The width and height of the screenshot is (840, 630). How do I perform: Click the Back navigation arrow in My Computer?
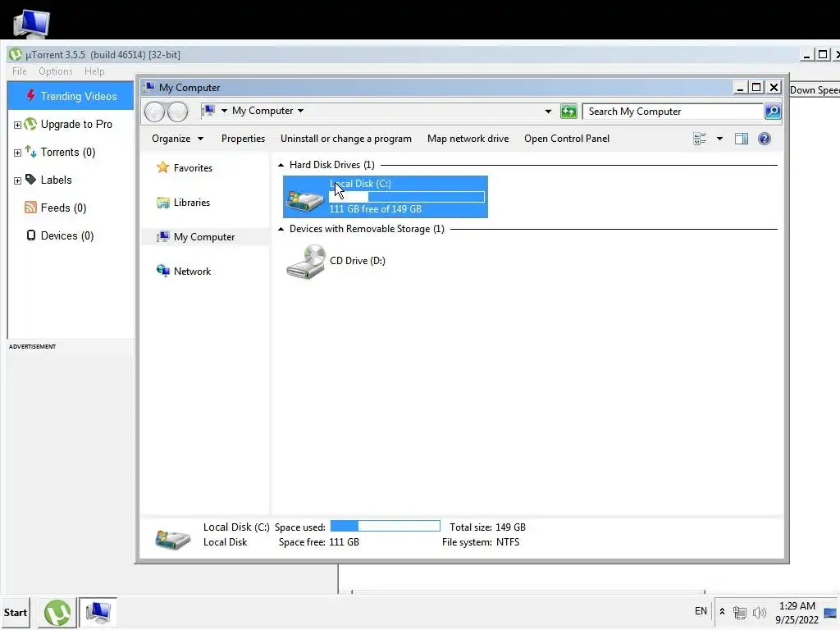coord(154,112)
